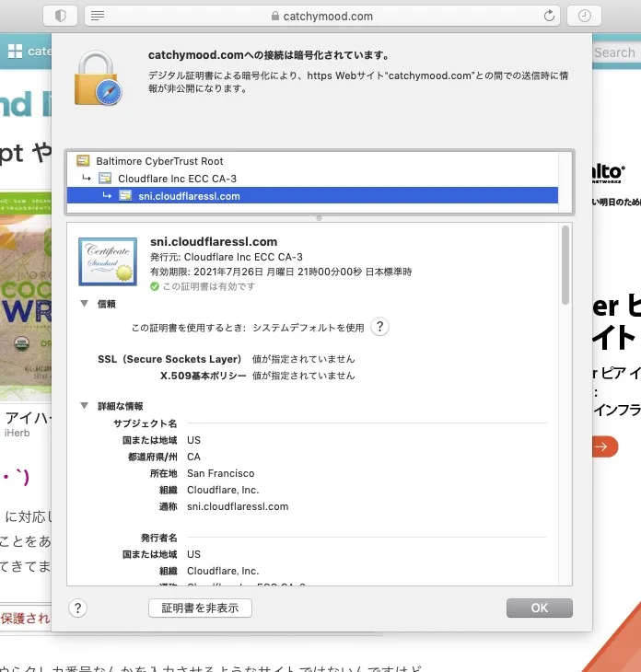
Task: Click the pane divider handle dot
Action: coord(319,218)
